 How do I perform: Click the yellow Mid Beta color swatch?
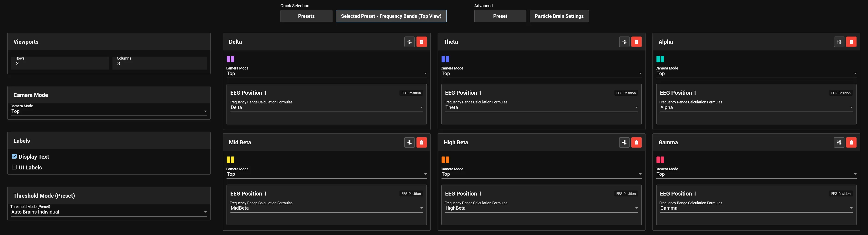(230, 160)
